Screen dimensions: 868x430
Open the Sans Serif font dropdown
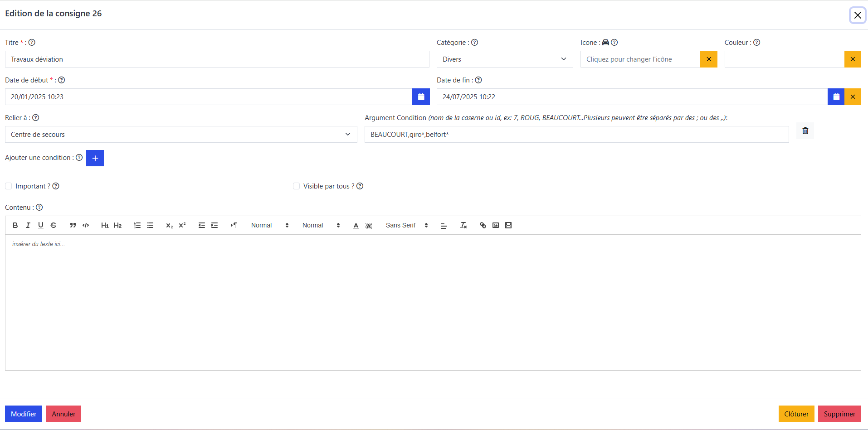pos(406,225)
